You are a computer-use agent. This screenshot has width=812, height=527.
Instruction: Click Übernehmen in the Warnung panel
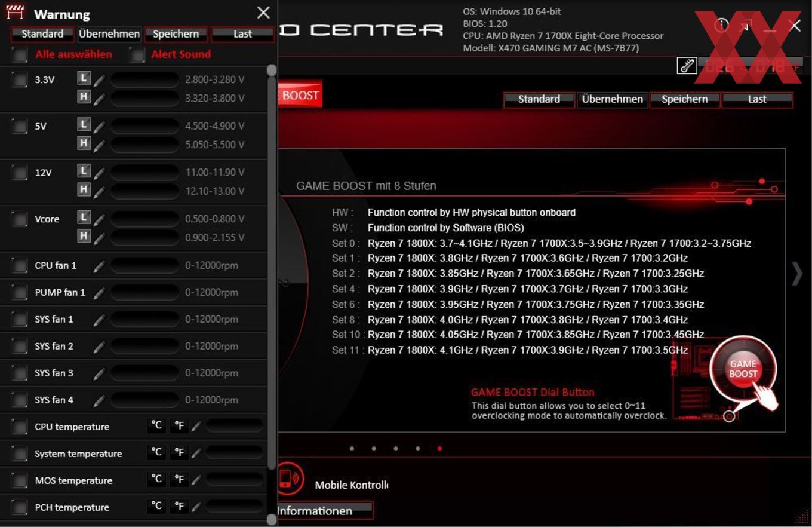click(109, 34)
